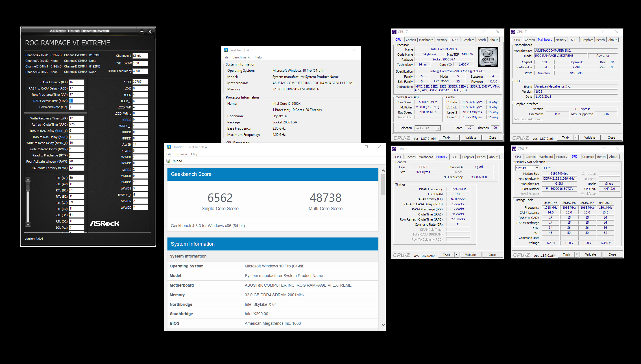Click the BIOS row in Geekbench System Information
Screen dimensions: 641x364
(273, 323)
